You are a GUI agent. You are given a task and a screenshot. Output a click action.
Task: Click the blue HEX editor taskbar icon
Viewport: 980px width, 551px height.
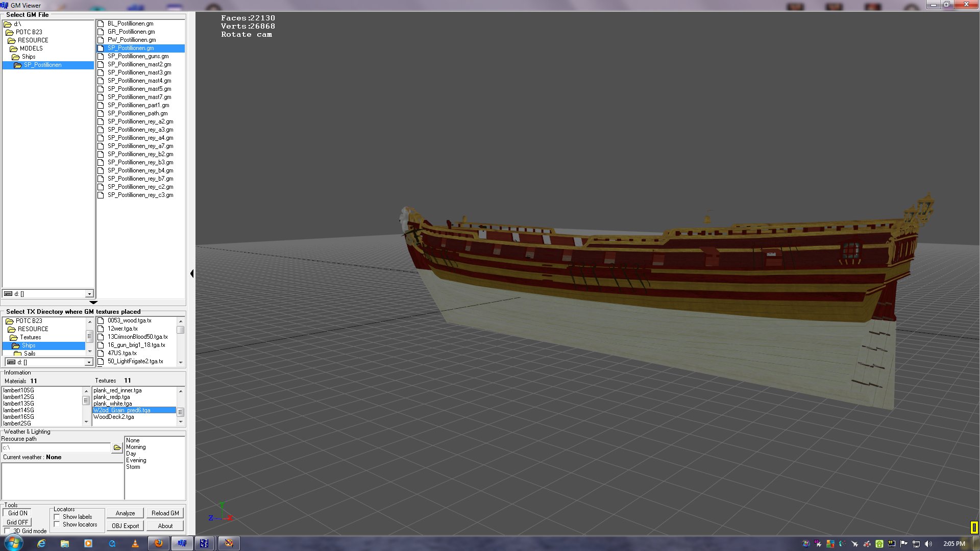pyautogui.click(x=204, y=543)
